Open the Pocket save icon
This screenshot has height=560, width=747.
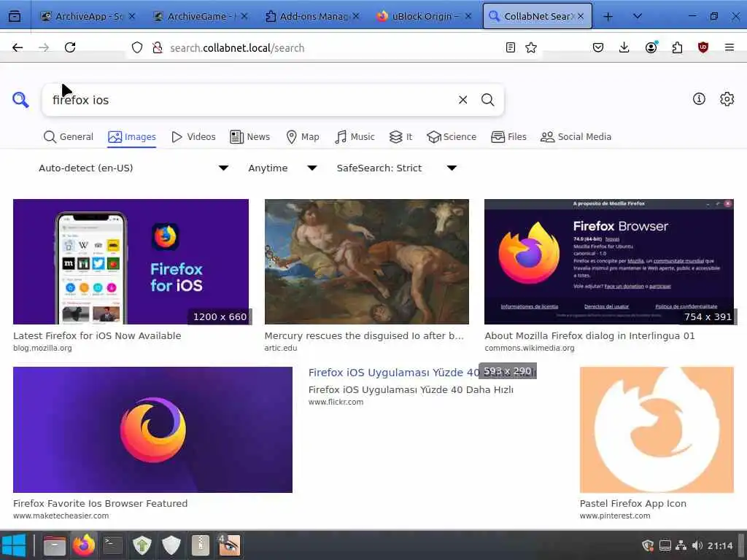tap(598, 47)
